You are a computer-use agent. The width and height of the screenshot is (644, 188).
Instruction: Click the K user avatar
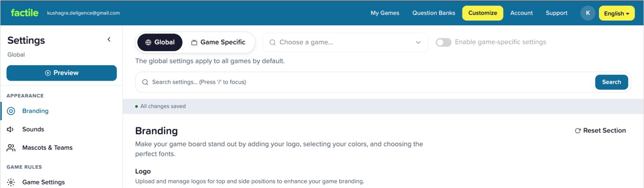click(x=588, y=13)
